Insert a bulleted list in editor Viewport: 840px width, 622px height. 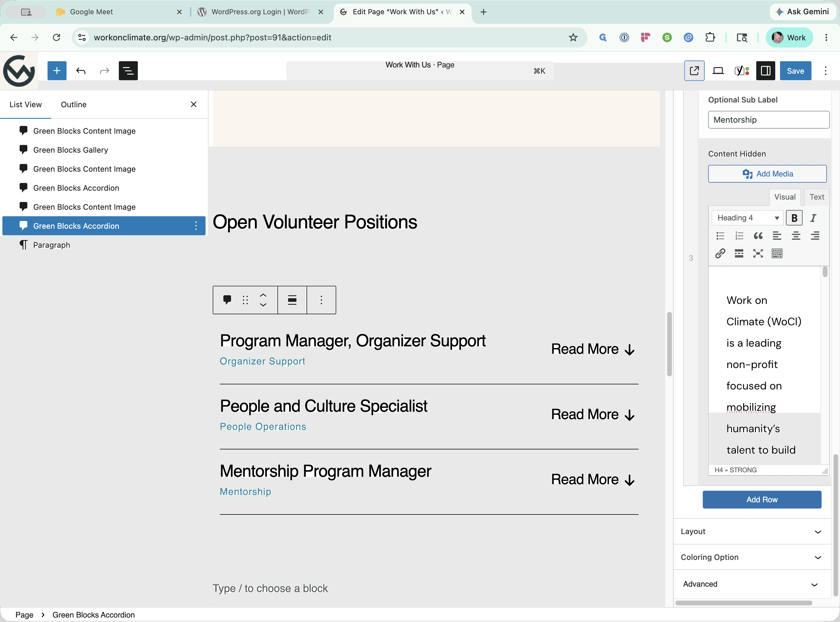click(720, 236)
